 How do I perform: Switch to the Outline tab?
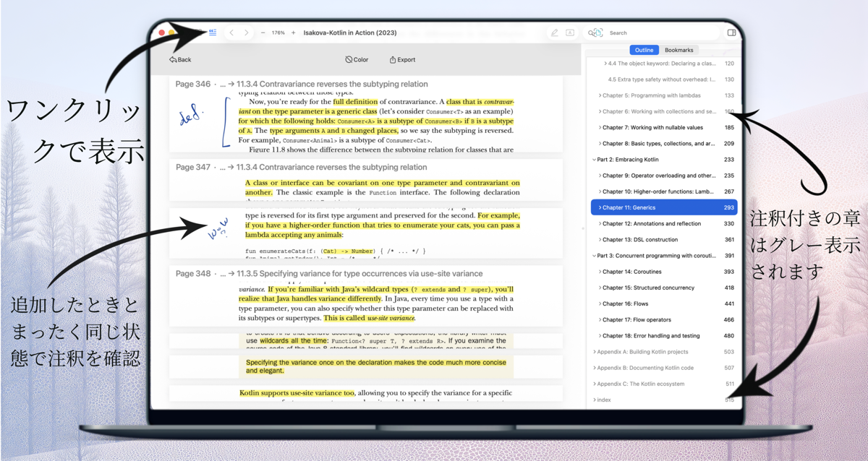pyautogui.click(x=644, y=50)
